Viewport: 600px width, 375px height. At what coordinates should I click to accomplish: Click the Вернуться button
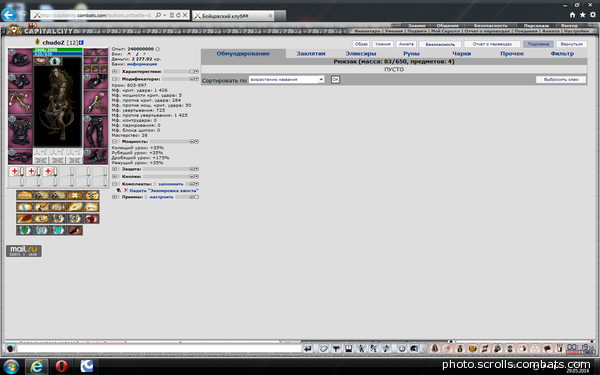(x=571, y=44)
